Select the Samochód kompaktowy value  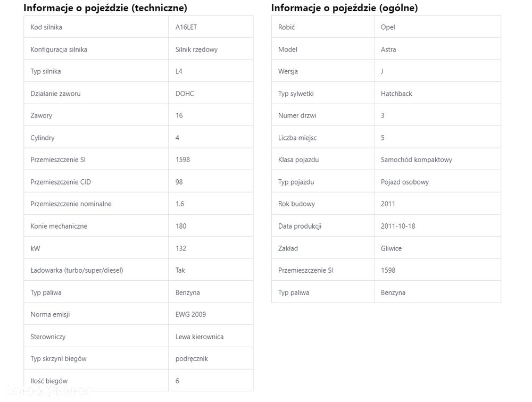[417, 160]
